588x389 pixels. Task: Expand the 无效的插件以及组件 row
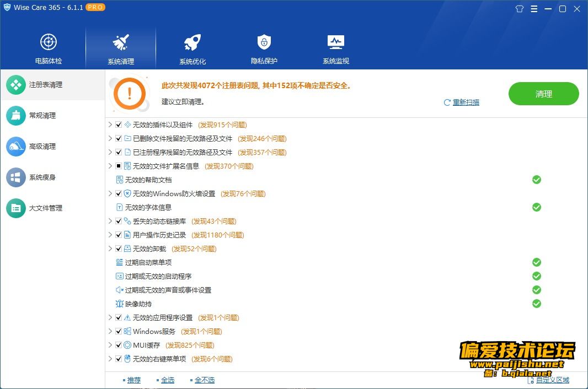coord(110,125)
